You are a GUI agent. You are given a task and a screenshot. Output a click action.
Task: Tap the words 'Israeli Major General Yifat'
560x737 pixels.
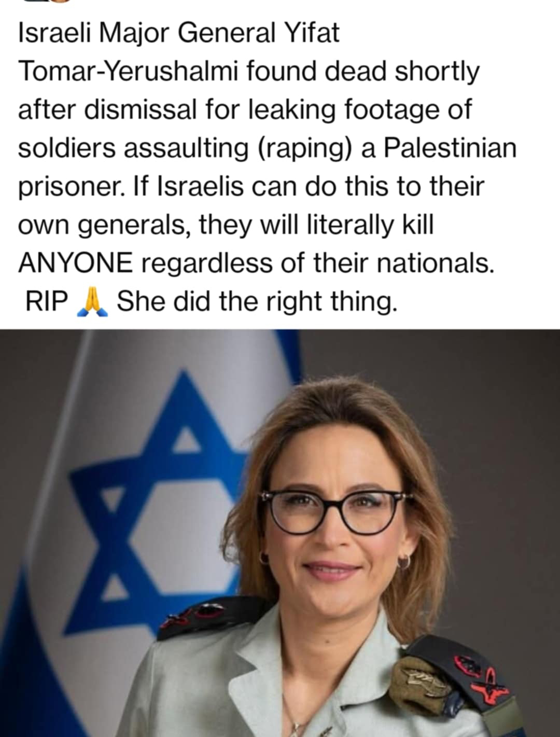point(179,34)
